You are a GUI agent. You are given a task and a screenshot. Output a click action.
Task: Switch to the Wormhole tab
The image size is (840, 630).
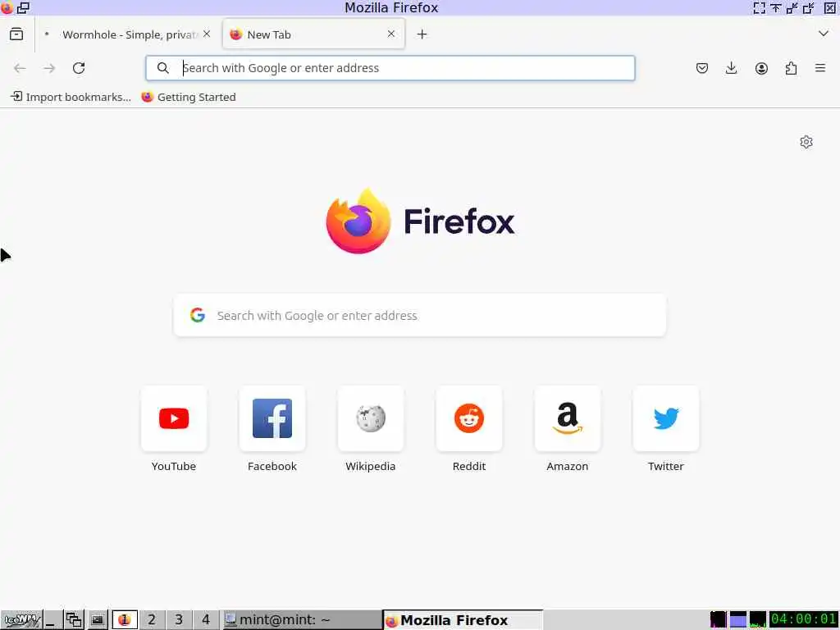tap(126, 34)
